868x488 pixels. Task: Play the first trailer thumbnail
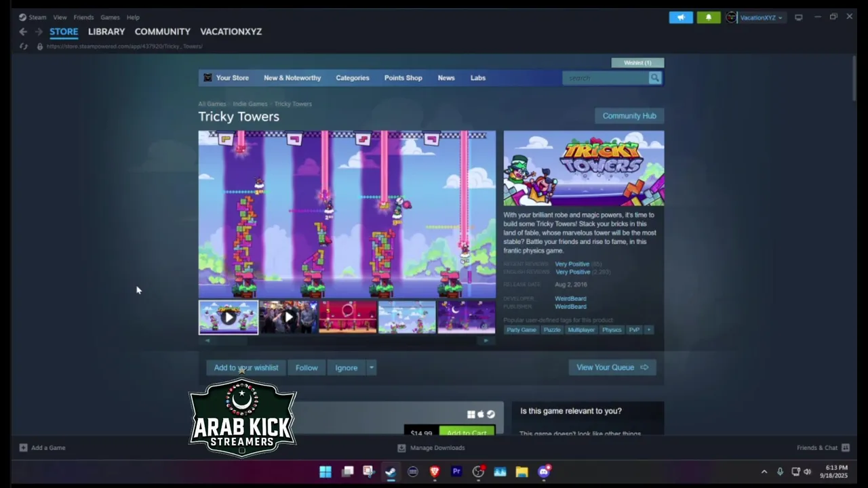click(x=229, y=317)
